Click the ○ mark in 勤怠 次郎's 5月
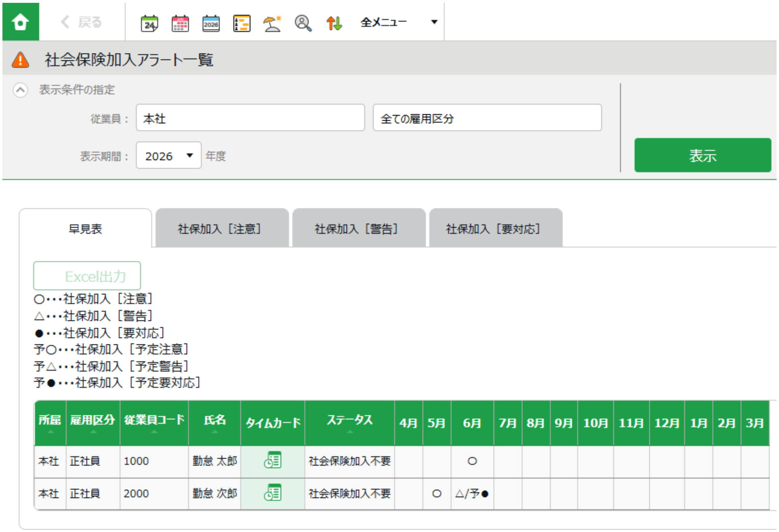Image resolution: width=779 pixels, height=532 pixels. pos(437,494)
